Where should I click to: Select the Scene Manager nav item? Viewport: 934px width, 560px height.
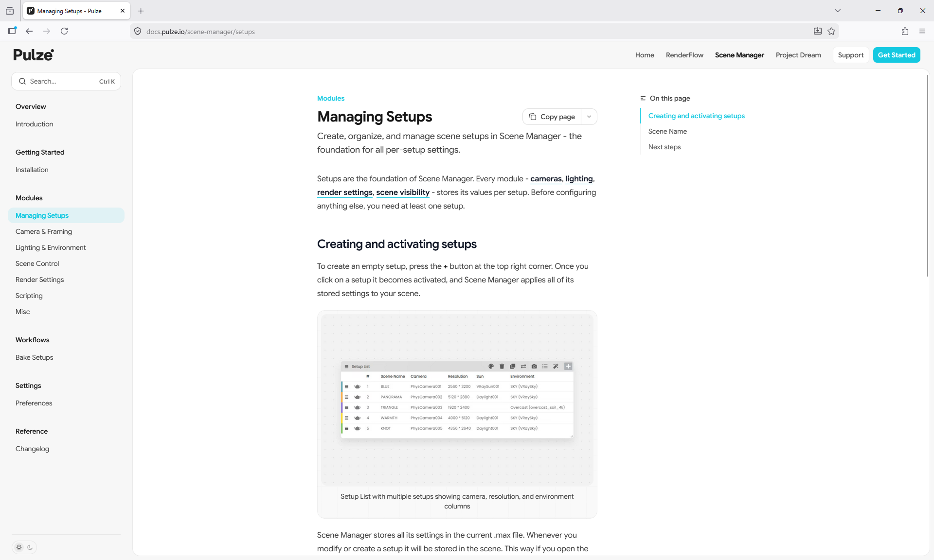click(739, 55)
